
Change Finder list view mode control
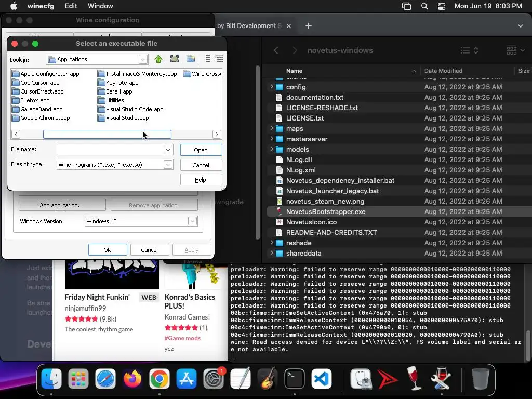pos(470,50)
